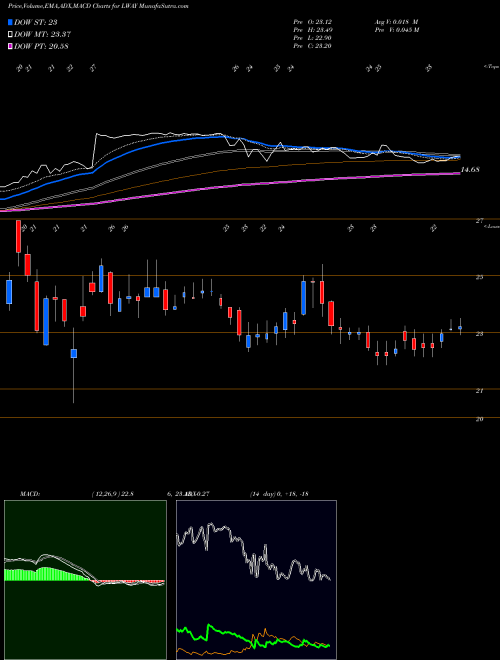Click the 'Avg V: 0.018 M' volume value
This screenshot has width=500, height=660.
[x=396, y=21]
